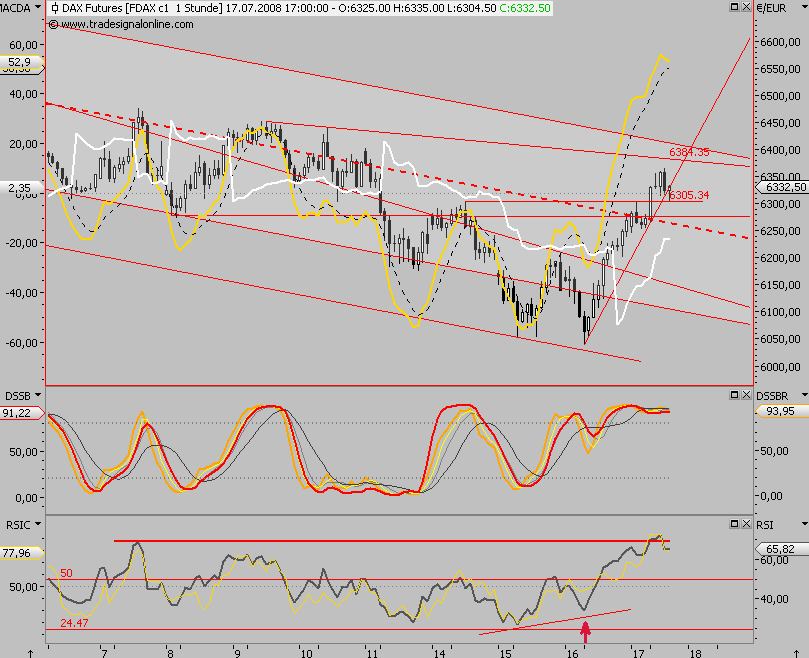This screenshot has width=809, height=658.
Task: Close the DSSB indicator pane
Action: 746,395
